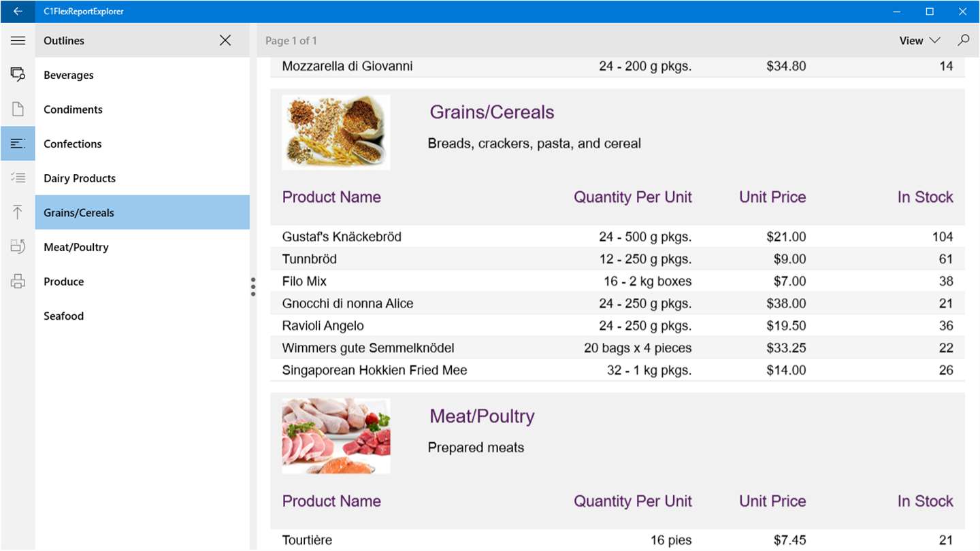Viewport: 980px width, 551px height.
Task: Click the page rotate/setup sidebar icon
Action: click(x=18, y=247)
